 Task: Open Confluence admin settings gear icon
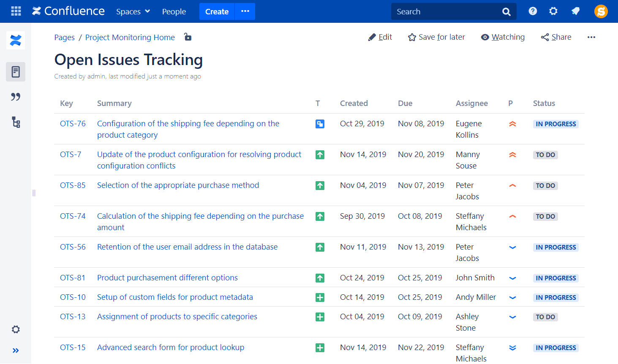553,11
